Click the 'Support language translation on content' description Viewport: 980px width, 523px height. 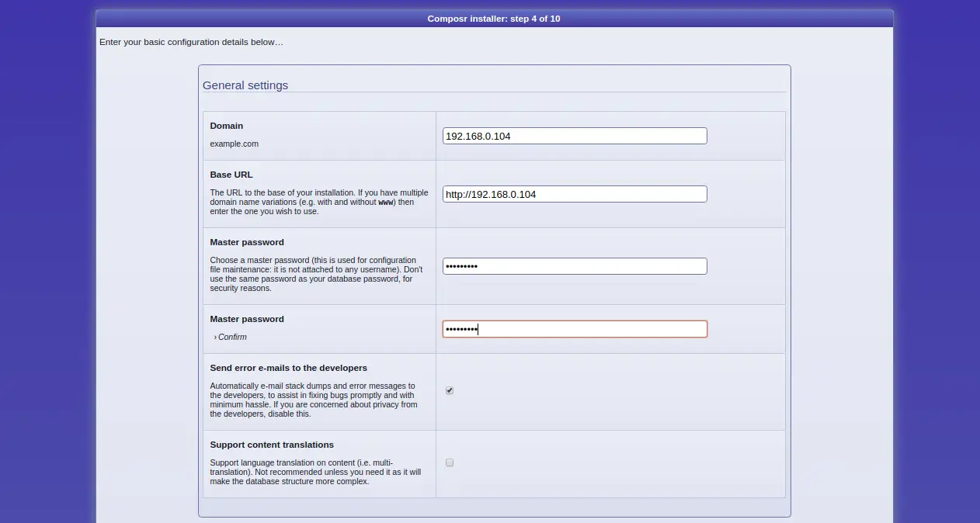tap(315, 472)
